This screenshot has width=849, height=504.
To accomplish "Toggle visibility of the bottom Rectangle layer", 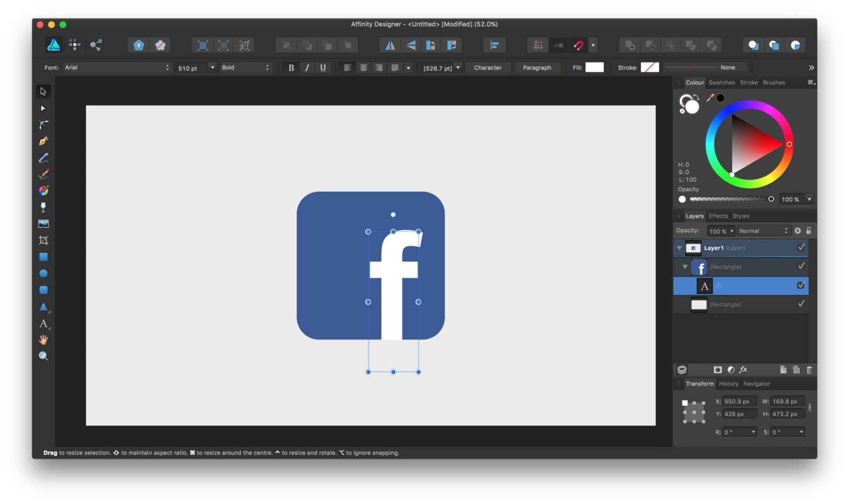I will tap(801, 303).
